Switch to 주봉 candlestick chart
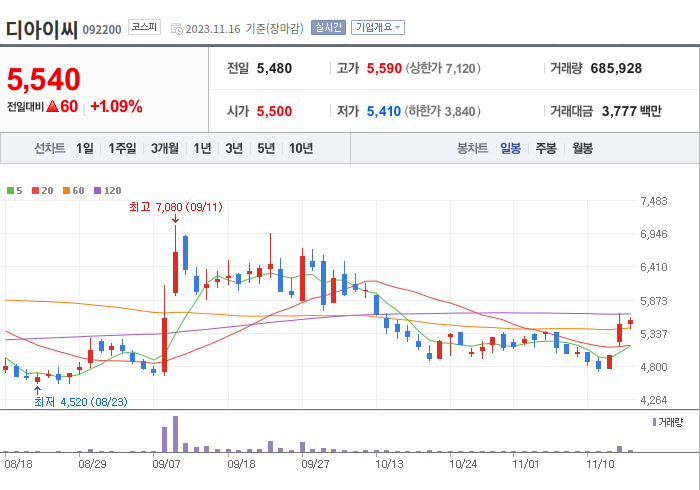The width and height of the screenshot is (700, 490). 546,148
